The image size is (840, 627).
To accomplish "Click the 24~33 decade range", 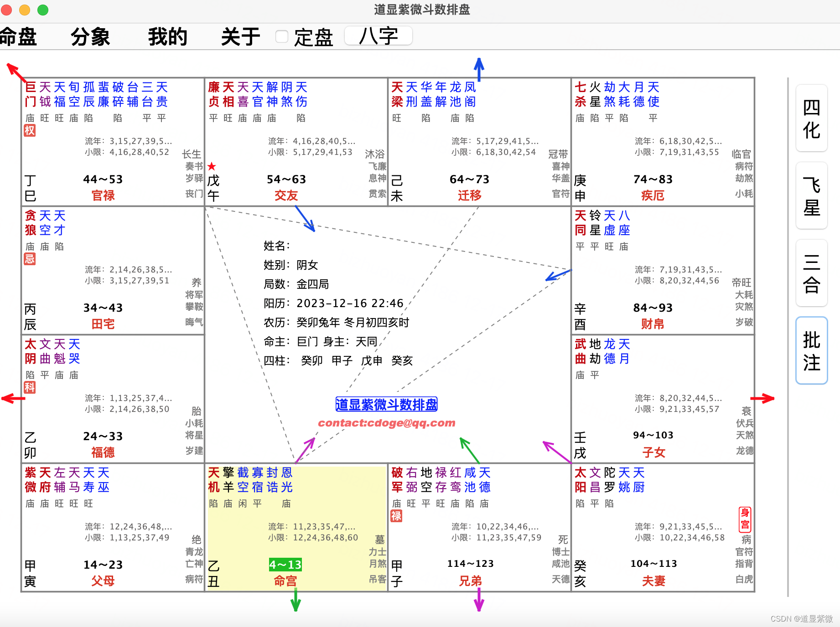I will pyautogui.click(x=103, y=437).
